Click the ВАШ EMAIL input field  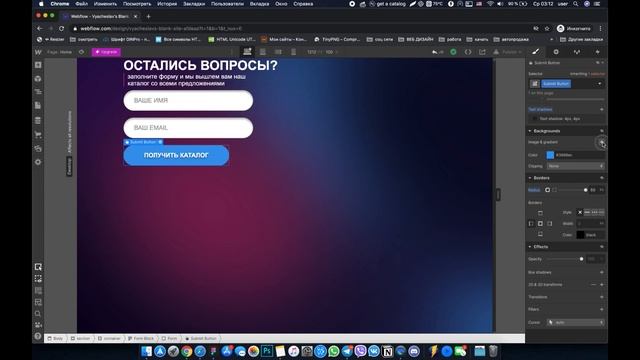click(x=188, y=128)
